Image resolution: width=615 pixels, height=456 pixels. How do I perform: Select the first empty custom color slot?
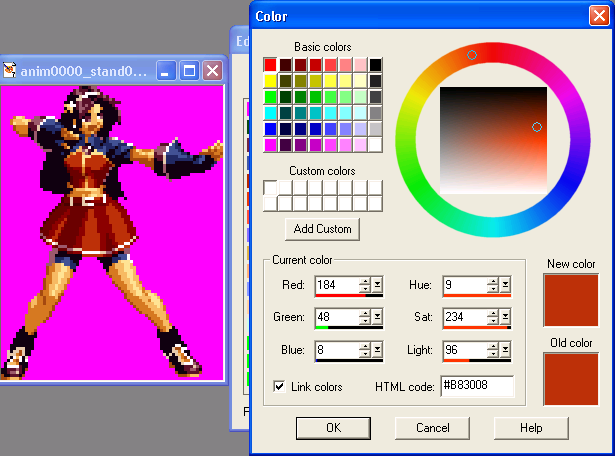coord(270,188)
